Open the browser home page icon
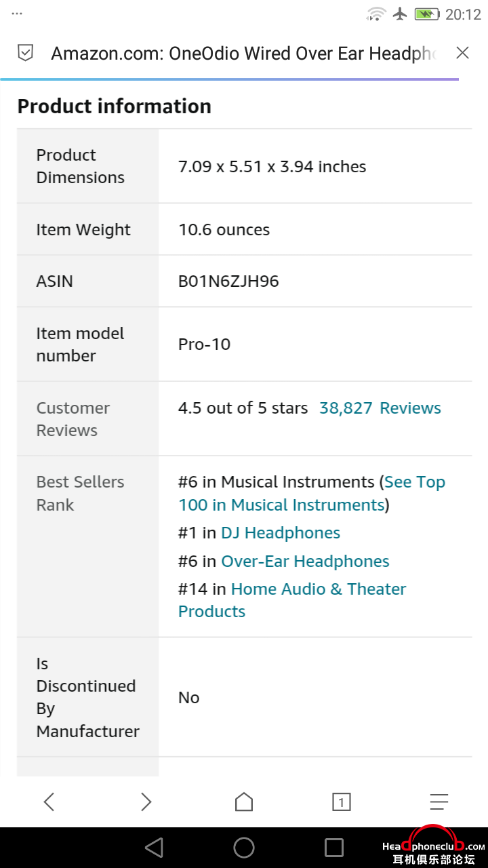This screenshot has width=488, height=868. pyautogui.click(x=244, y=802)
